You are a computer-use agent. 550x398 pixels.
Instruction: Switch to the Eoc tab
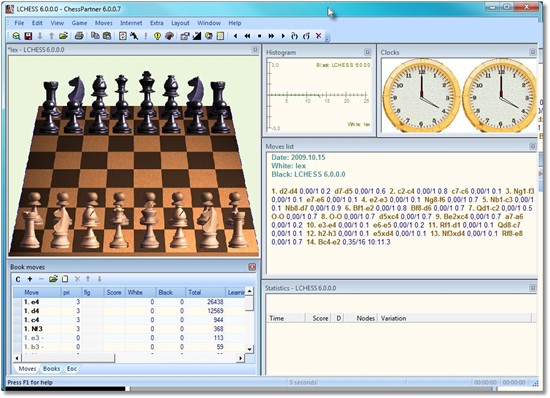click(72, 369)
